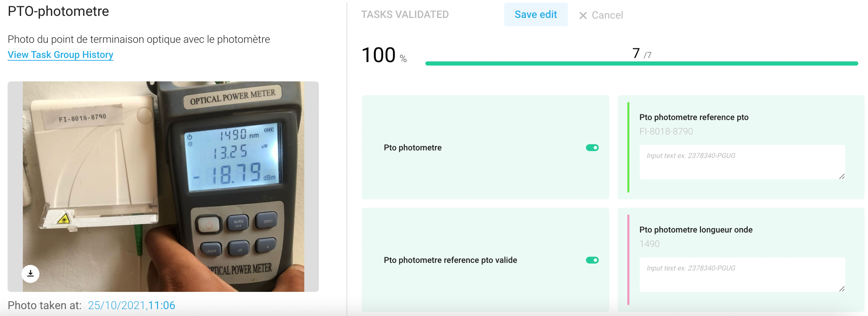Image resolution: width=868 pixels, height=316 pixels.
Task: Click the FI-8018-8790 reference value
Action: coord(666,132)
